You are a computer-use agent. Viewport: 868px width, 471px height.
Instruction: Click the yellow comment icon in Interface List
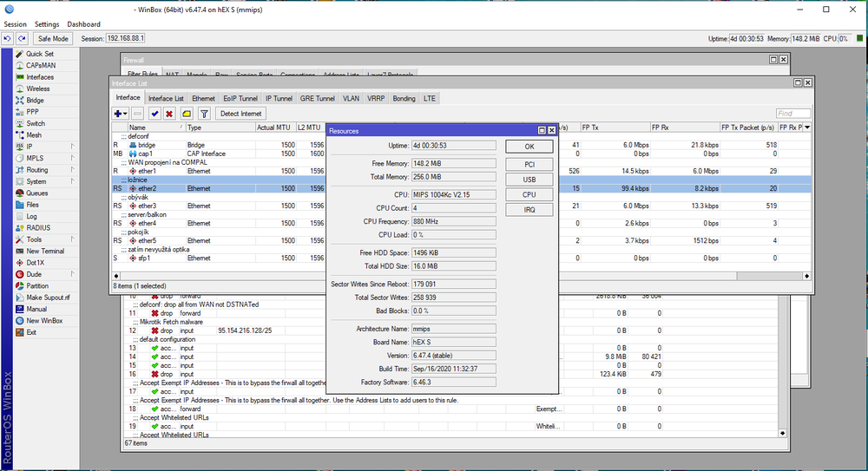point(187,114)
